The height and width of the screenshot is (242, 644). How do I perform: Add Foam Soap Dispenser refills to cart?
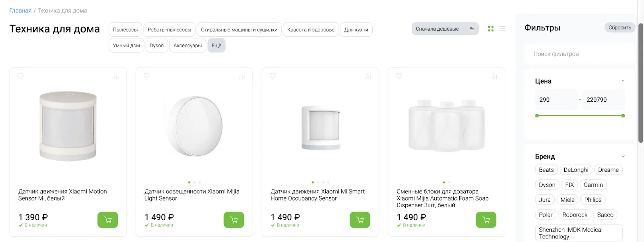click(486, 220)
